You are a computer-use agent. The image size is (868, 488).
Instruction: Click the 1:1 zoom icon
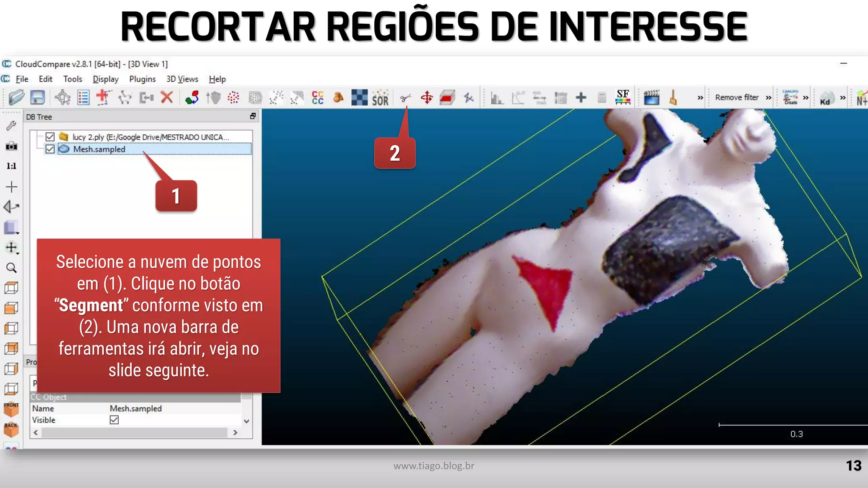coord(11,166)
